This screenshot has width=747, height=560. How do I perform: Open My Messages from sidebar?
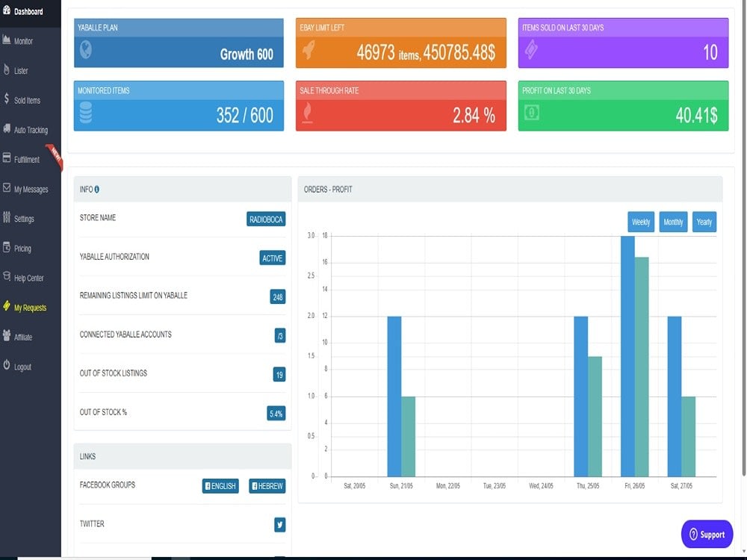point(31,189)
